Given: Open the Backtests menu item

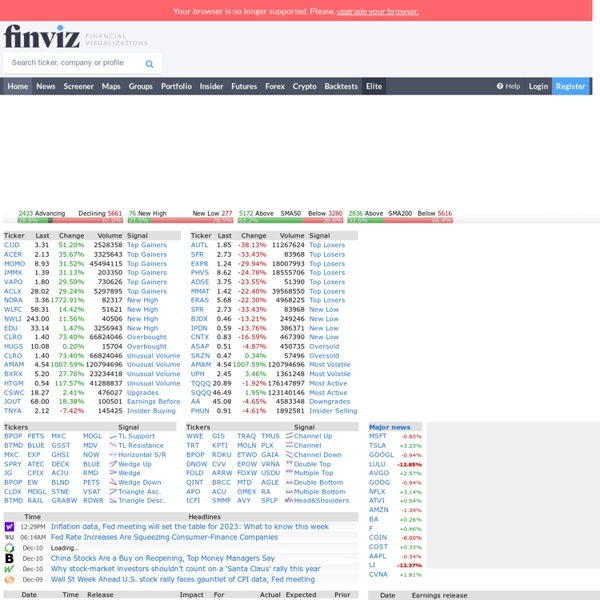Looking at the screenshot, I should tap(341, 86).
